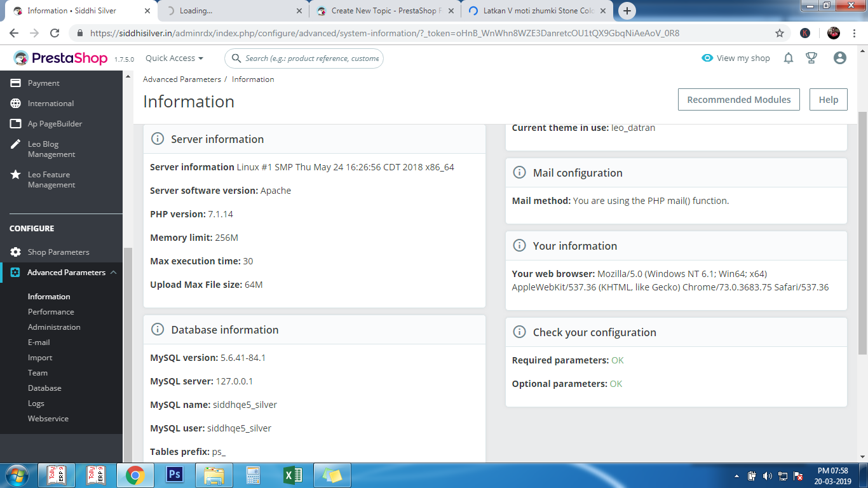868x488 pixels.
Task: Click the Mail configuration info icon
Action: pyautogui.click(x=519, y=173)
